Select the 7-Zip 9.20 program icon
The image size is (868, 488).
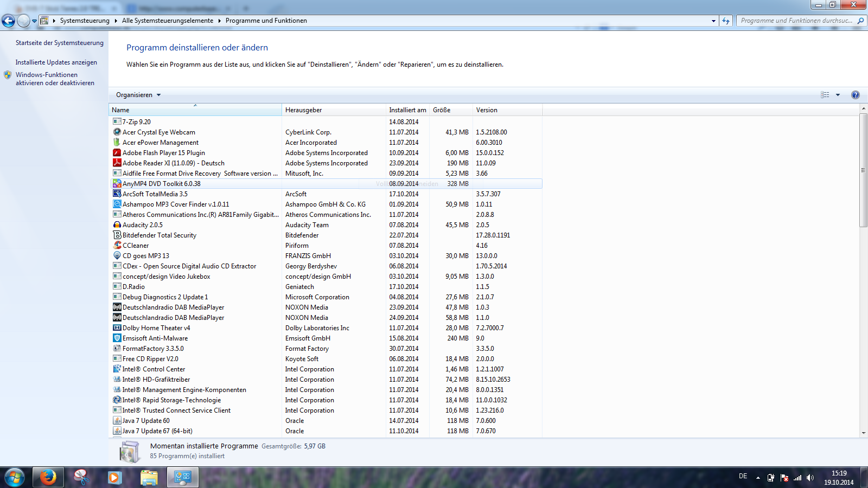[x=117, y=122]
